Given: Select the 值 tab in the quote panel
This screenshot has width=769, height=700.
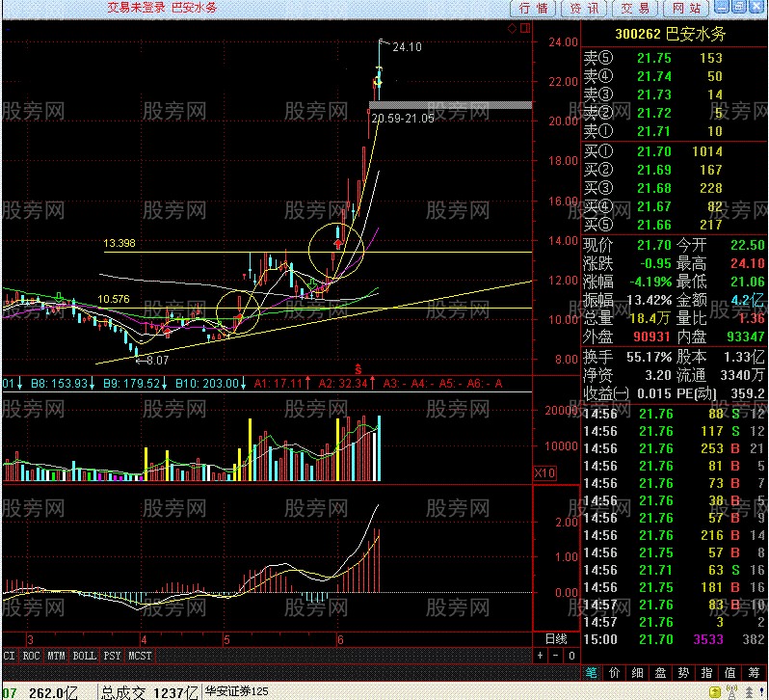Looking at the screenshot, I should 729,673.
